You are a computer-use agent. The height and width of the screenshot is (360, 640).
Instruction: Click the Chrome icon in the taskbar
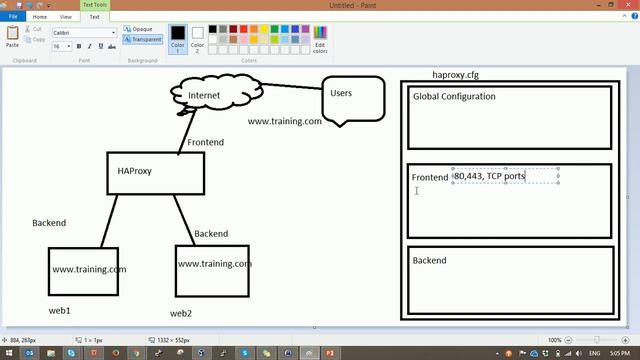pyautogui.click(x=137, y=353)
